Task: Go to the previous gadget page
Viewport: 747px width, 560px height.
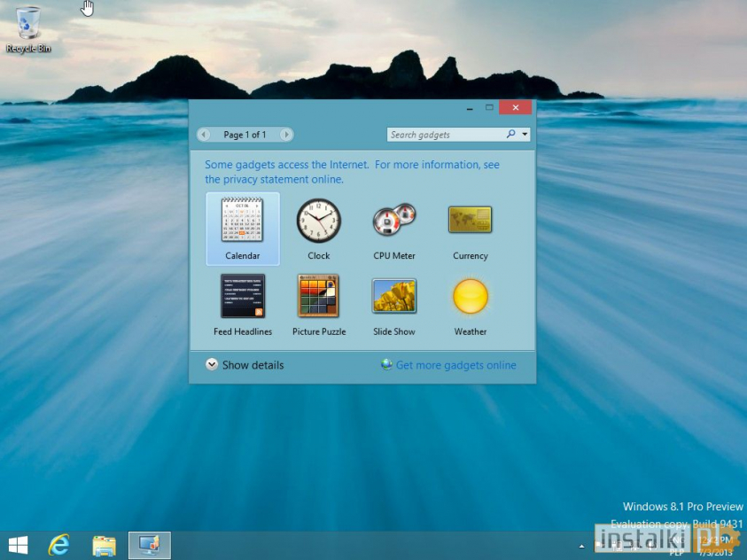Action: [204, 134]
